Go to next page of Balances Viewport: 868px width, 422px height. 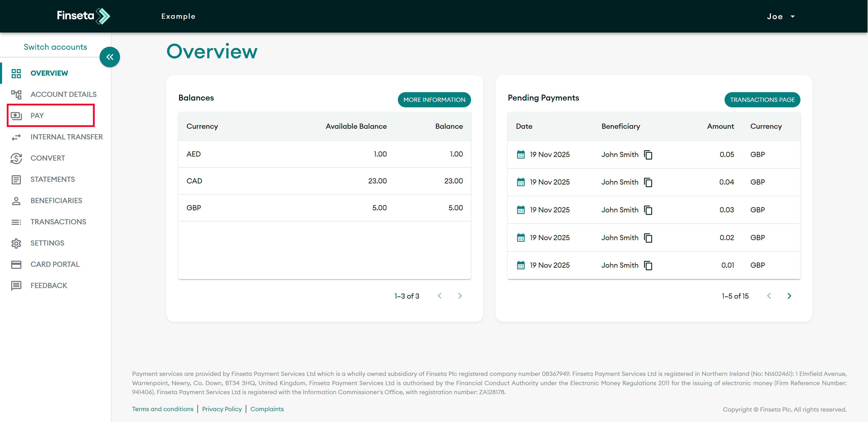coord(460,296)
